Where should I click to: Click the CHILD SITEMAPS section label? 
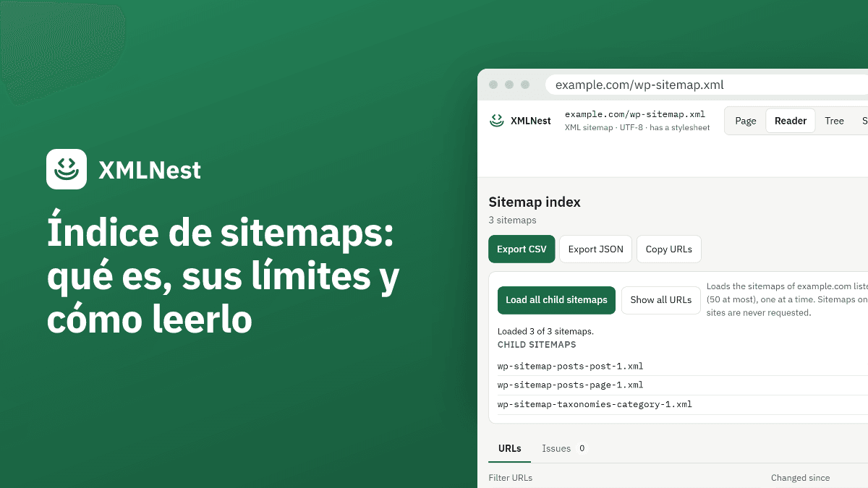coord(537,345)
